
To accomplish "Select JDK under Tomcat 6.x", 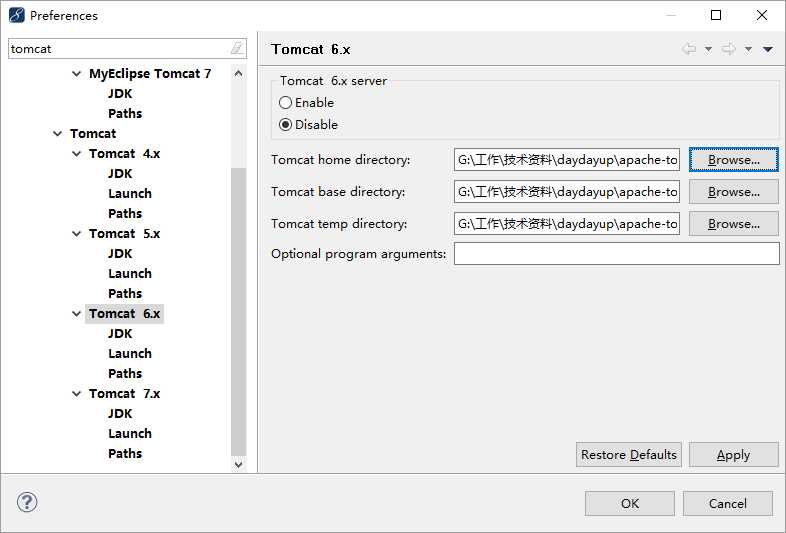I will point(120,334).
